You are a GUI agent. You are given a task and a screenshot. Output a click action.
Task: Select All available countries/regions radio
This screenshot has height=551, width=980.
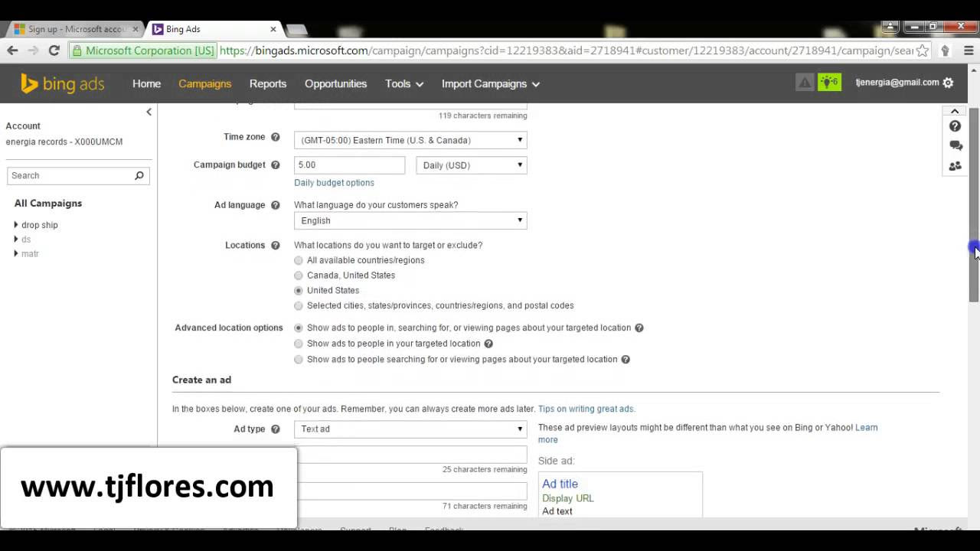pos(299,260)
